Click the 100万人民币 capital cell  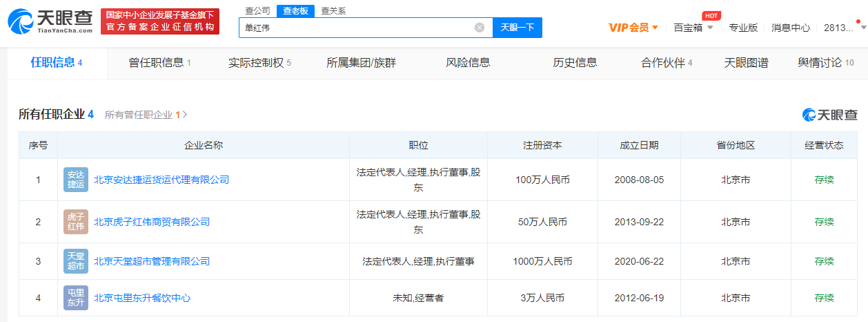click(x=542, y=180)
